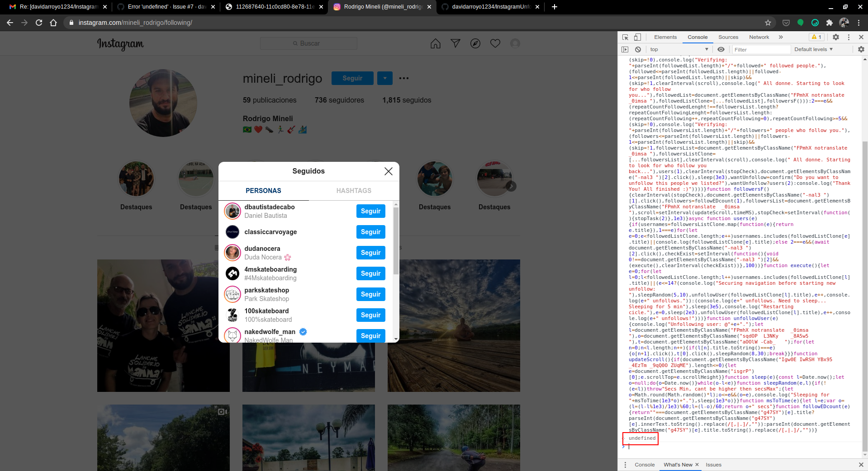Click the console Filter input field
868x471 pixels.
coord(761,49)
